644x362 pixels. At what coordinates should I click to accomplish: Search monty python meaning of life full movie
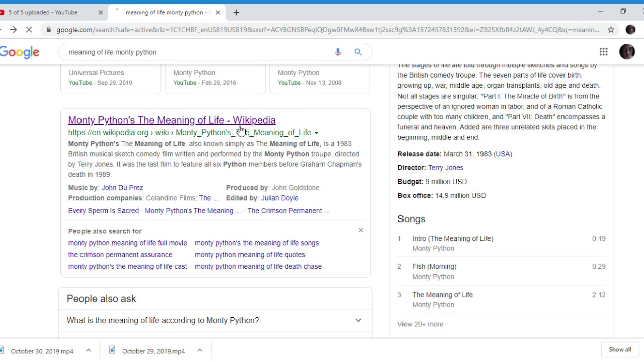(x=128, y=243)
